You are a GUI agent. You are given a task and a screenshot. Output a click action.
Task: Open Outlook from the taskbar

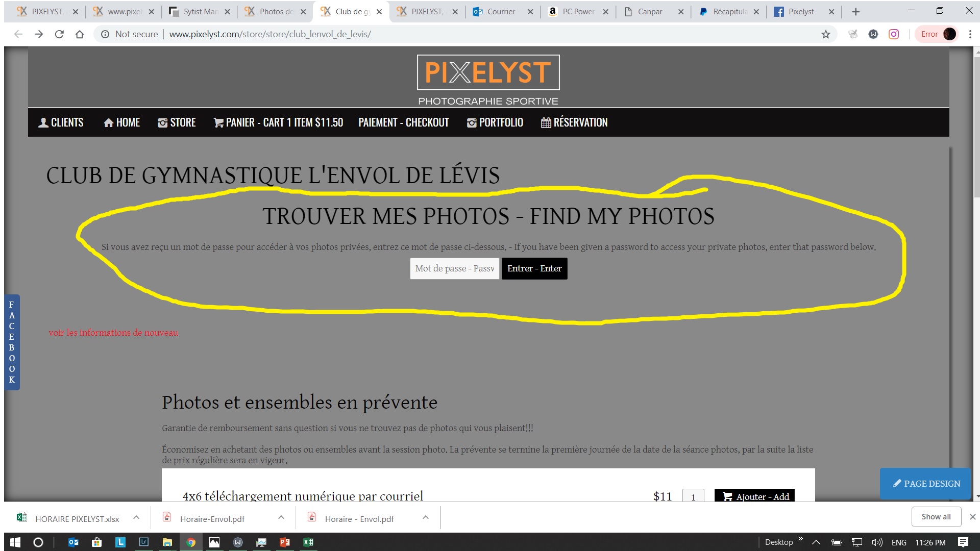pyautogui.click(x=73, y=542)
